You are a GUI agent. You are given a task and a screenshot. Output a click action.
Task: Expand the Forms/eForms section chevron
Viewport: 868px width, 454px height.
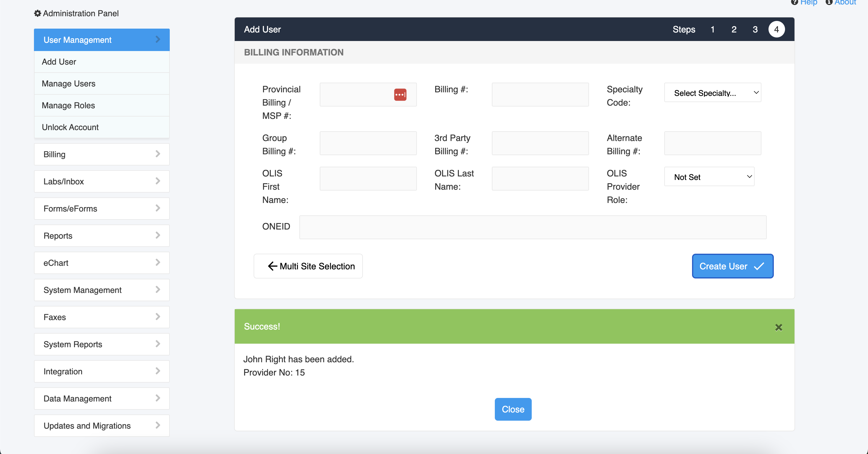158,208
